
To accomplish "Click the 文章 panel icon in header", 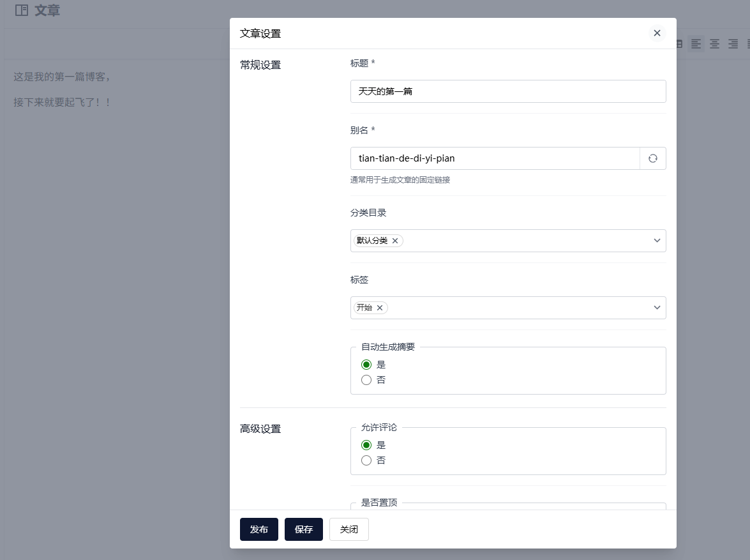I will (22, 10).
